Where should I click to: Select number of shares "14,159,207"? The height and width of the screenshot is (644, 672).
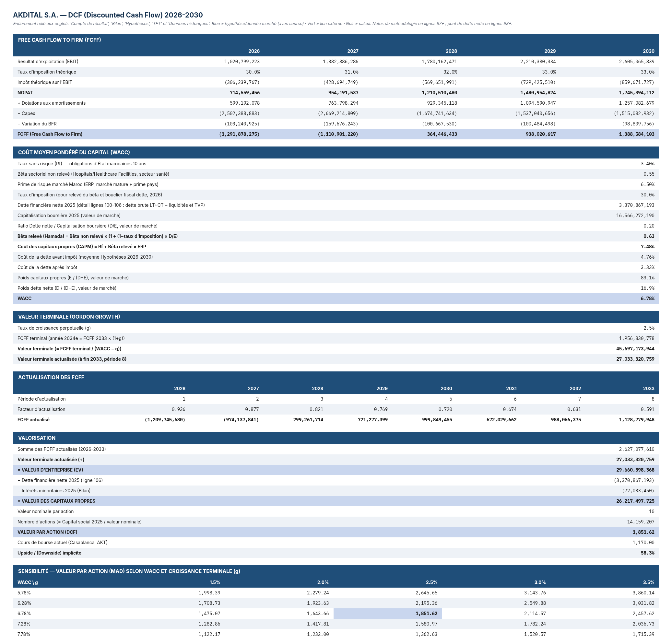click(641, 522)
